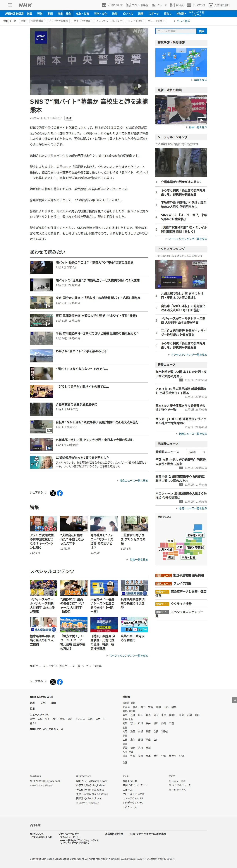Image resolution: width=237 pixels, height=868 pixels.
Task: Share on Facebook below the breadcrumb
Action: [x=60, y=682]
